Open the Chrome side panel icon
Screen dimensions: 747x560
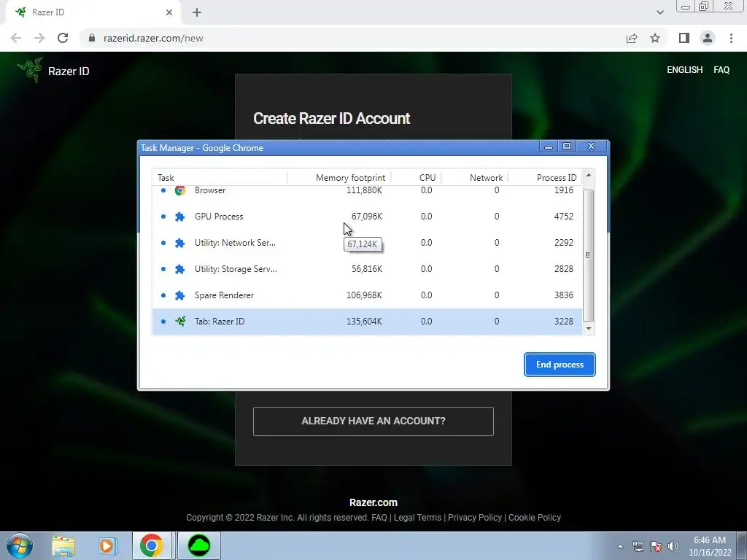click(x=684, y=38)
